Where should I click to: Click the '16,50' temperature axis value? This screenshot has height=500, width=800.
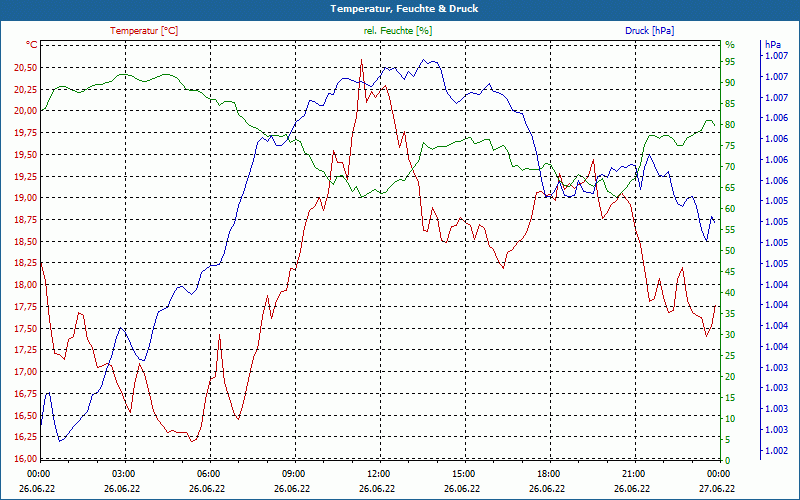25,415
